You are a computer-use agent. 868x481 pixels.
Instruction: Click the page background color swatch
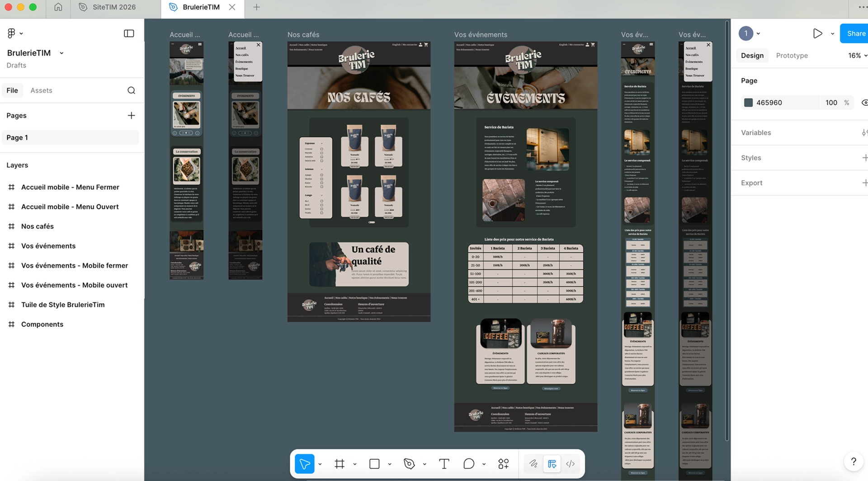point(748,103)
